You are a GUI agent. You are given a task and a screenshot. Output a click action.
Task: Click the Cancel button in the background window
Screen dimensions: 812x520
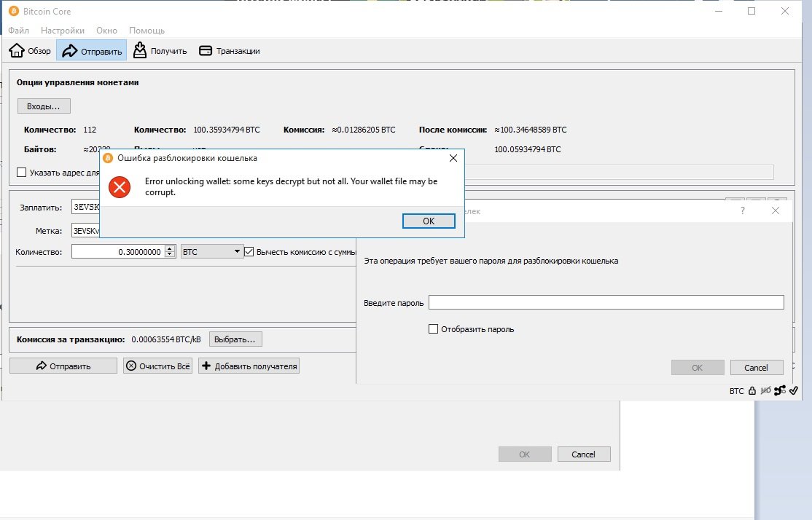[584, 454]
